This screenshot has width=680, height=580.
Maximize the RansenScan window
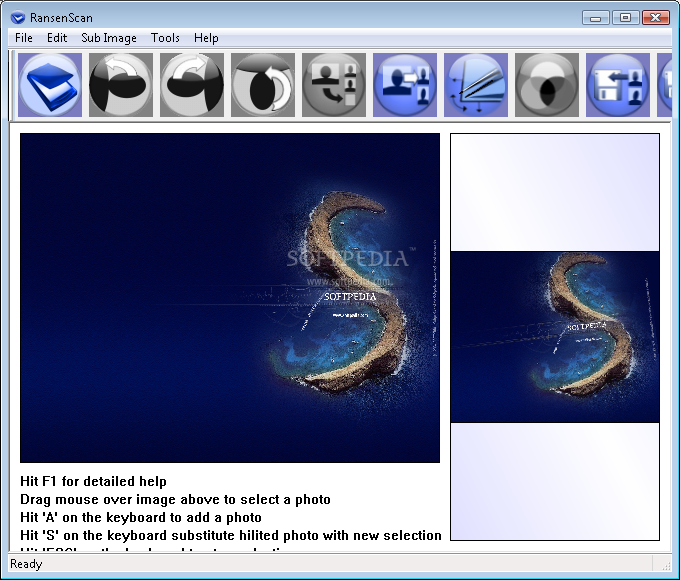click(625, 18)
